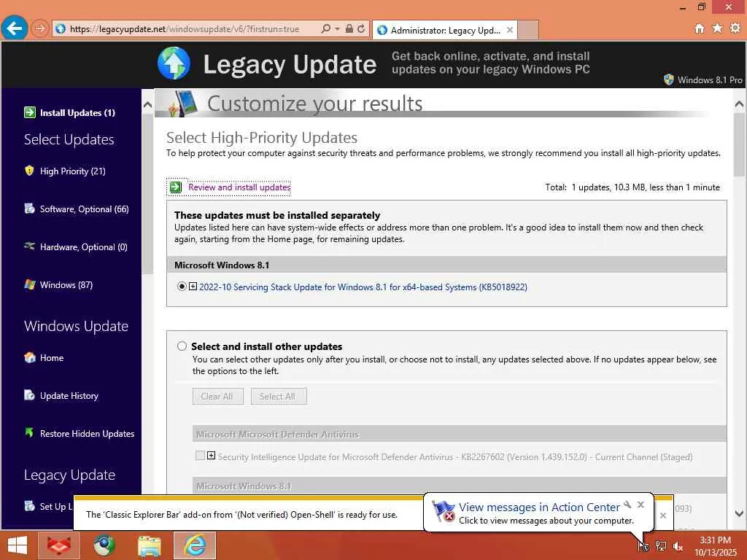
Task: Click the main page scrollbar up arrow
Action: tap(739, 104)
